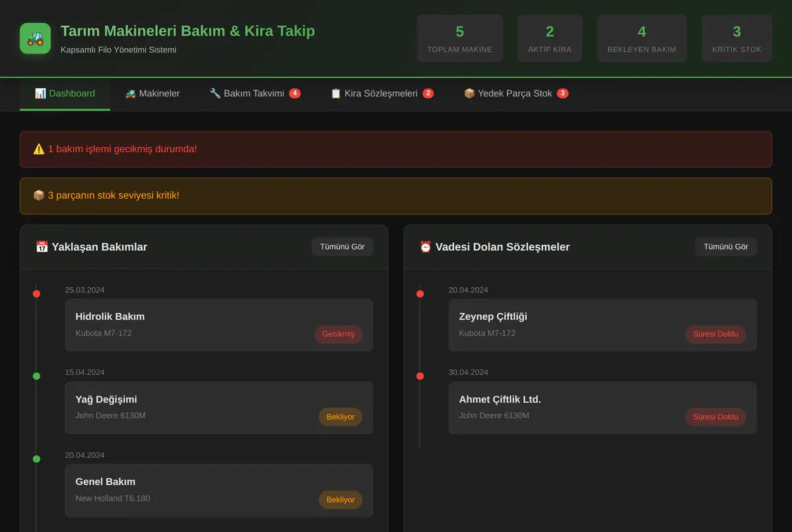The height and width of the screenshot is (532, 792).
Task: Open the Ahmet Çiftlik Ltd. contract card
Action: point(603,407)
